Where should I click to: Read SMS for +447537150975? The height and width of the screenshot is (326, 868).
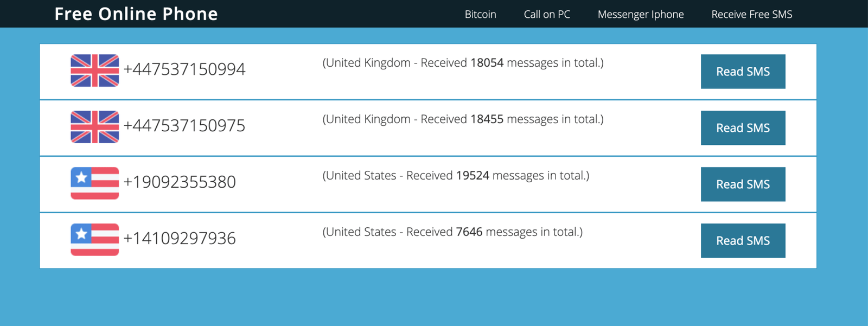point(743,128)
